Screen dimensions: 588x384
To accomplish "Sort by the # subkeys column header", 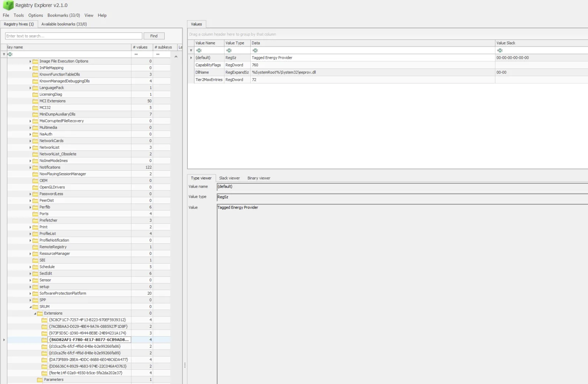I will 165,47.
